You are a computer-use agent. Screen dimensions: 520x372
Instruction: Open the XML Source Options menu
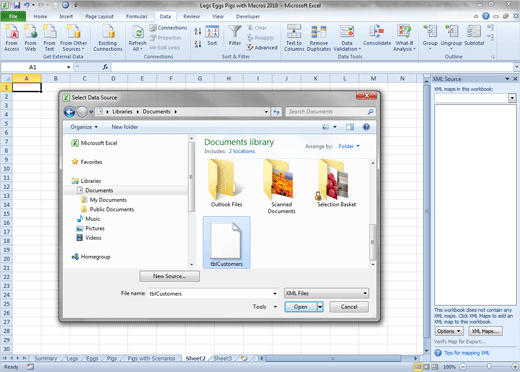(449, 331)
